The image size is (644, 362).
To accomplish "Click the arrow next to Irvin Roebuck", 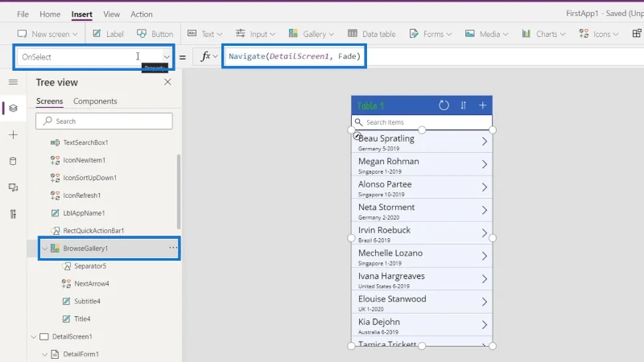I will click(x=485, y=233).
